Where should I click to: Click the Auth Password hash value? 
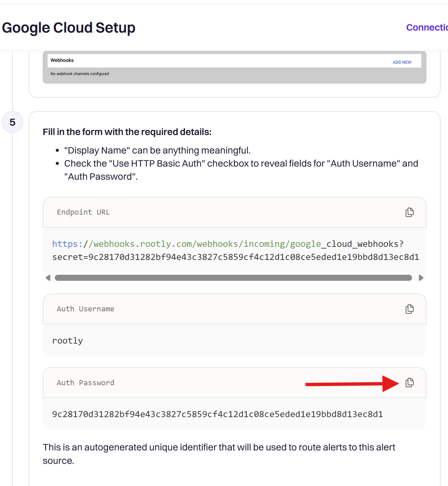(217, 414)
